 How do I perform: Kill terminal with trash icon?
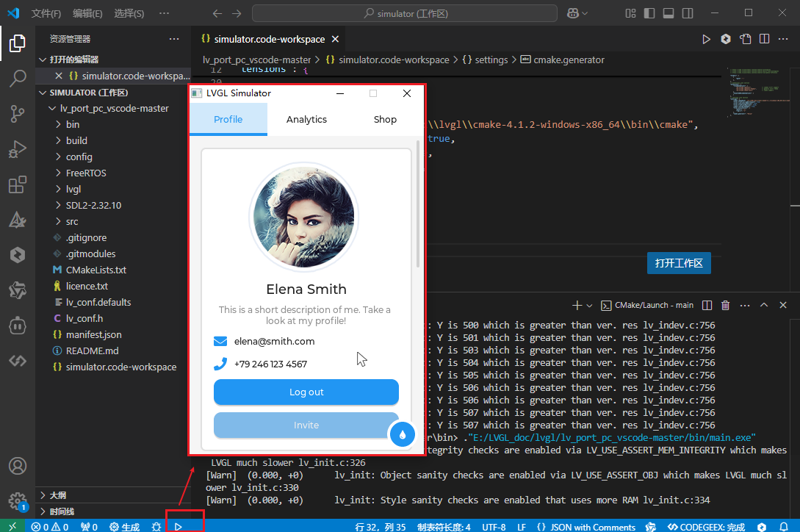click(x=726, y=306)
